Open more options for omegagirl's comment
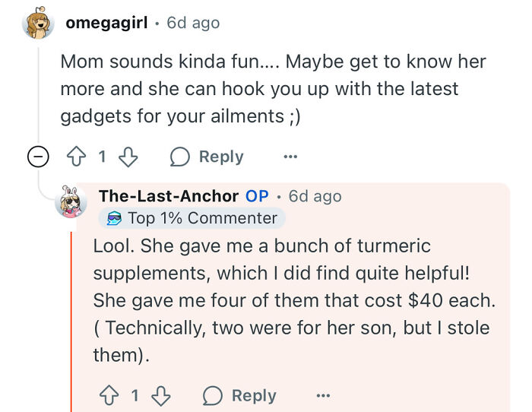 tap(290, 157)
